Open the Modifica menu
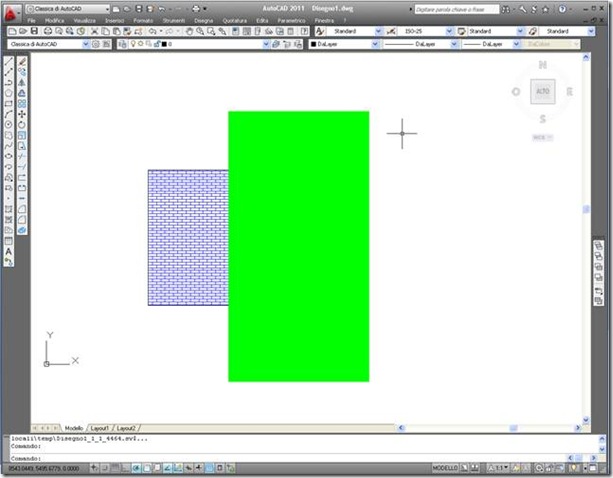Viewport: 613px width, 478px height. [54, 20]
